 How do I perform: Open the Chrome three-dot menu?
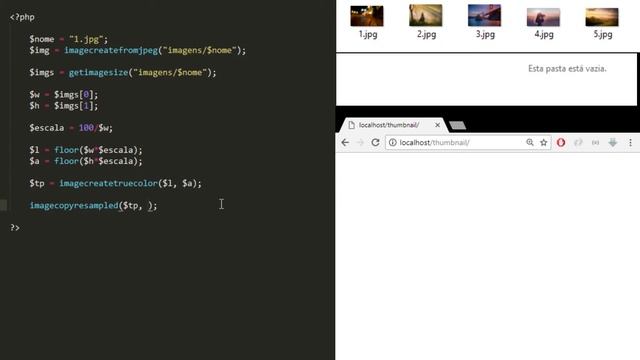(630, 142)
